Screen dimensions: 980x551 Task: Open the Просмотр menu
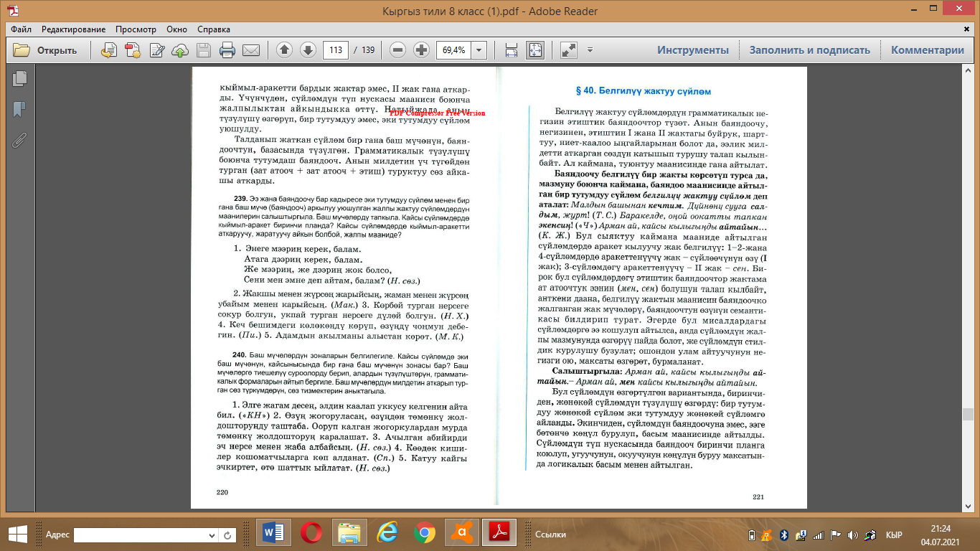click(x=136, y=29)
